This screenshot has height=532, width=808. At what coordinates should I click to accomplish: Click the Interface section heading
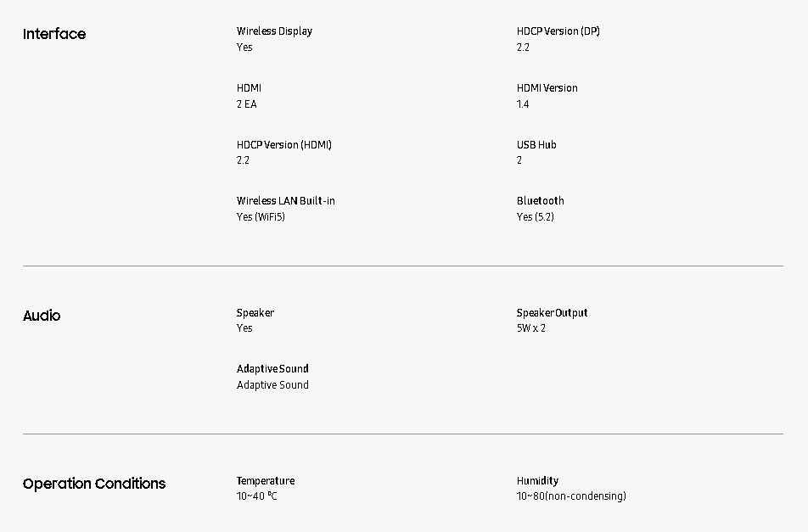tap(54, 34)
